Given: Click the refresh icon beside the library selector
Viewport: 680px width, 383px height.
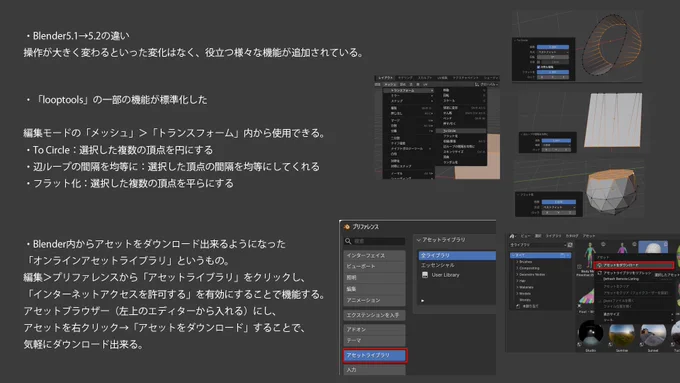Looking at the screenshot, I should pos(570,245).
